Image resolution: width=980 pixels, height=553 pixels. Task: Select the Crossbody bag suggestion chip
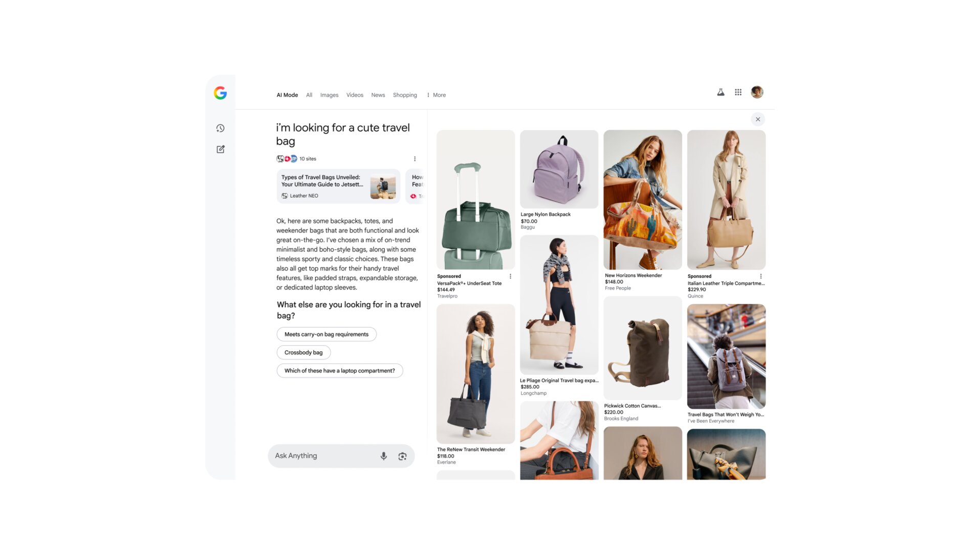(303, 352)
